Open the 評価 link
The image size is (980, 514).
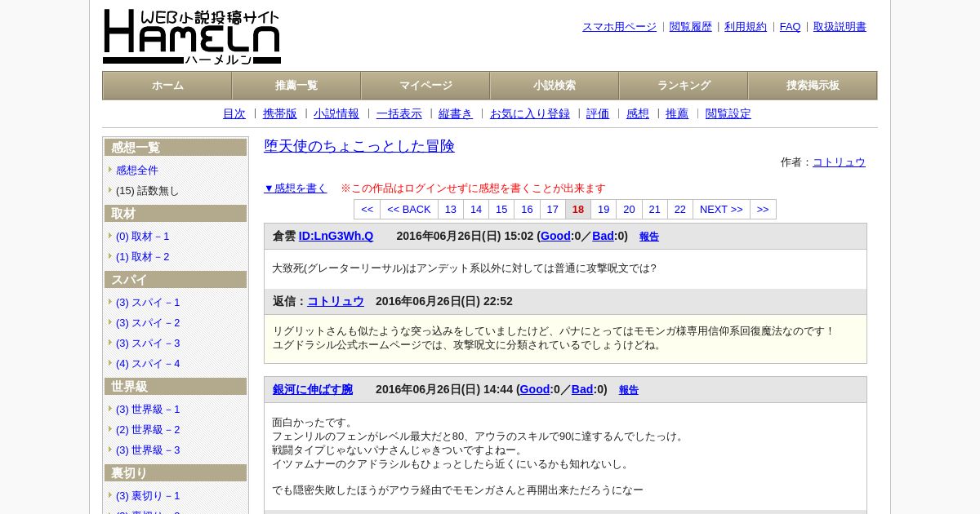click(x=598, y=114)
